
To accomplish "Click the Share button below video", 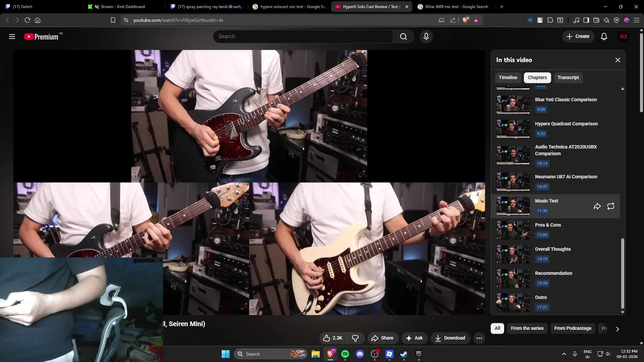I will 382,338.
